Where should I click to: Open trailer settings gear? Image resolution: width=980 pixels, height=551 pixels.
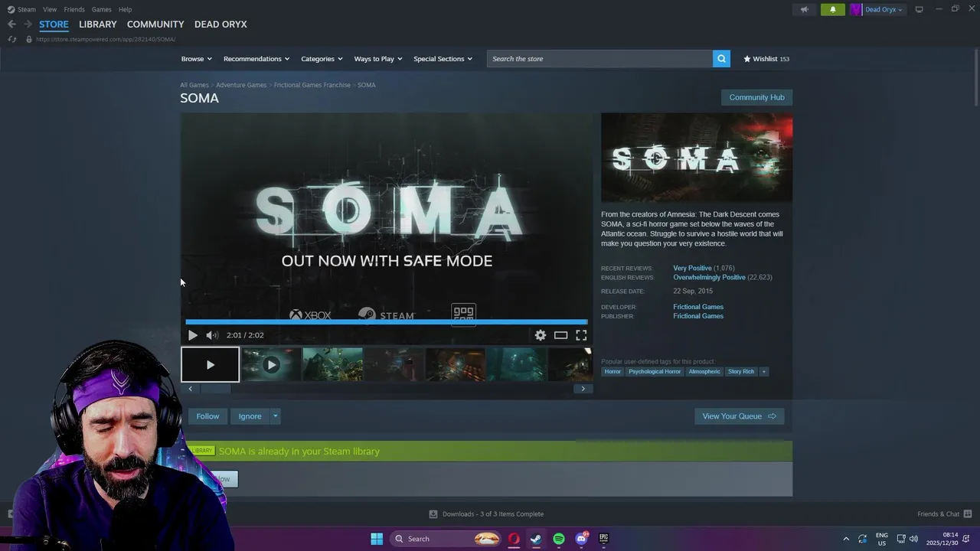[x=541, y=335]
